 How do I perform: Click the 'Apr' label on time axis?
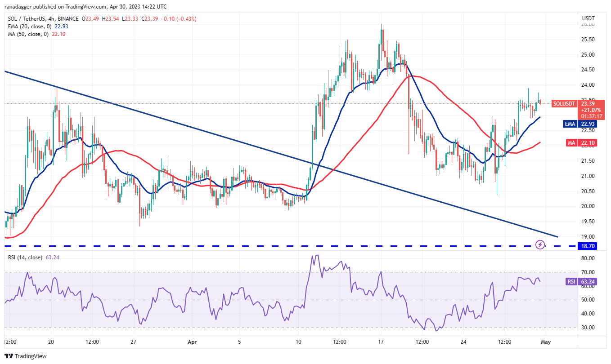pyautogui.click(x=192, y=342)
